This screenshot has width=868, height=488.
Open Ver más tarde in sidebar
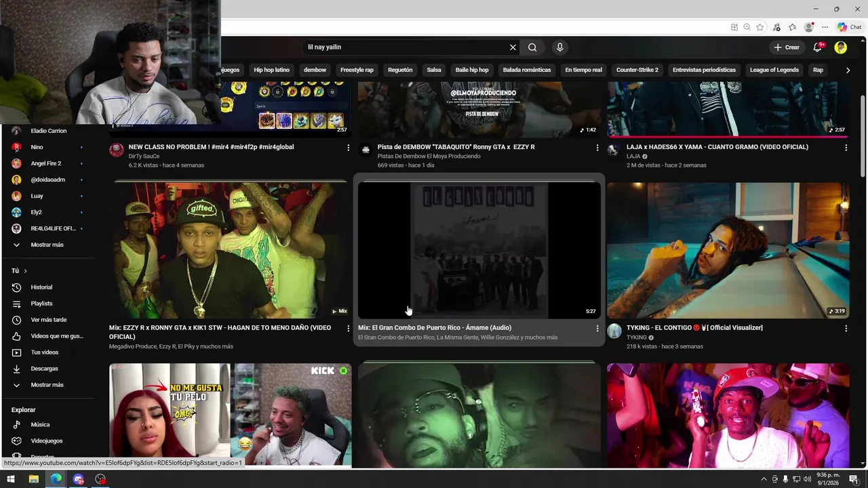coord(47,320)
